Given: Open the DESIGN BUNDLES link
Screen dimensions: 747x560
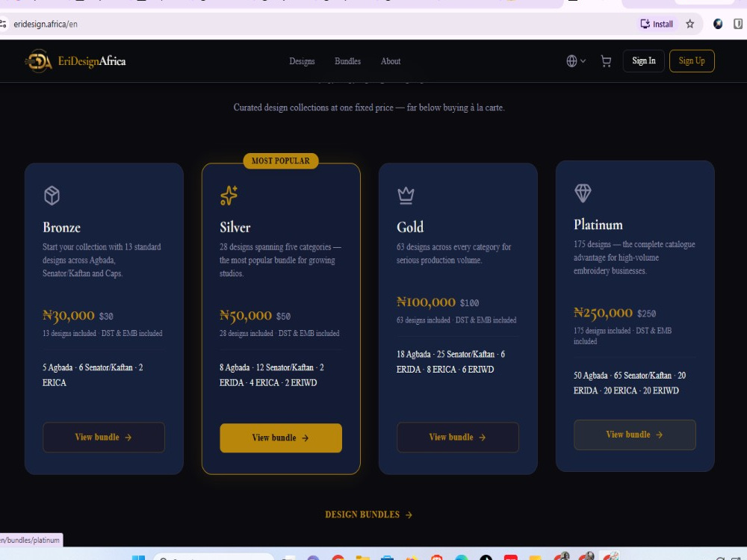Looking at the screenshot, I should click(x=369, y=514).
